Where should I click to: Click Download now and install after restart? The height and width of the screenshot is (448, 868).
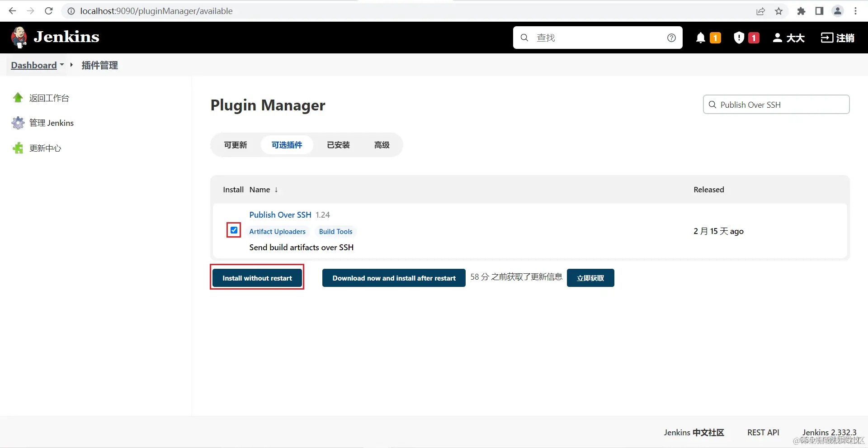click(394, 278)
